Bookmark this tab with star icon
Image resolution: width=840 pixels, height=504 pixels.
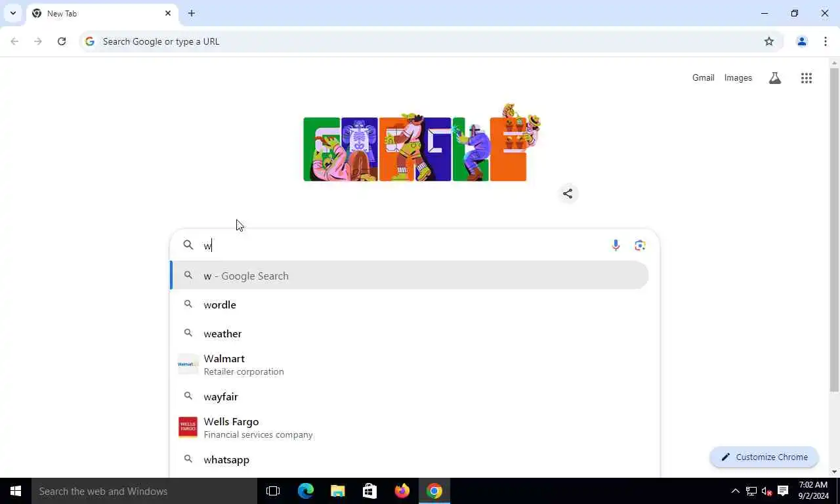769,41
